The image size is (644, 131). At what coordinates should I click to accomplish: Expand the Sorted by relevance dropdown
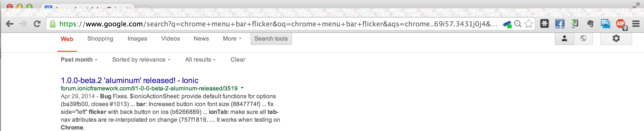click(x=141, y=60)
